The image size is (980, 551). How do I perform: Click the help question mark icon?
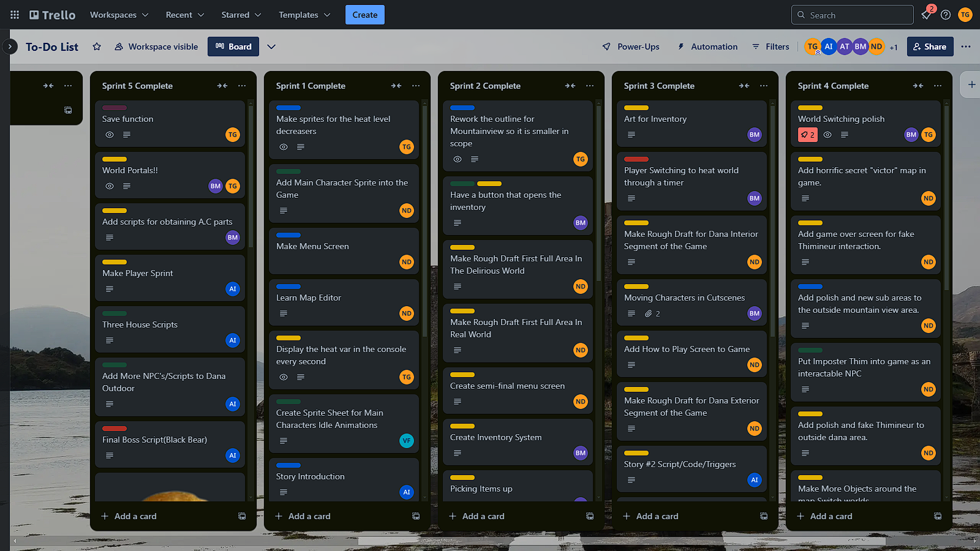coord(946,15)
